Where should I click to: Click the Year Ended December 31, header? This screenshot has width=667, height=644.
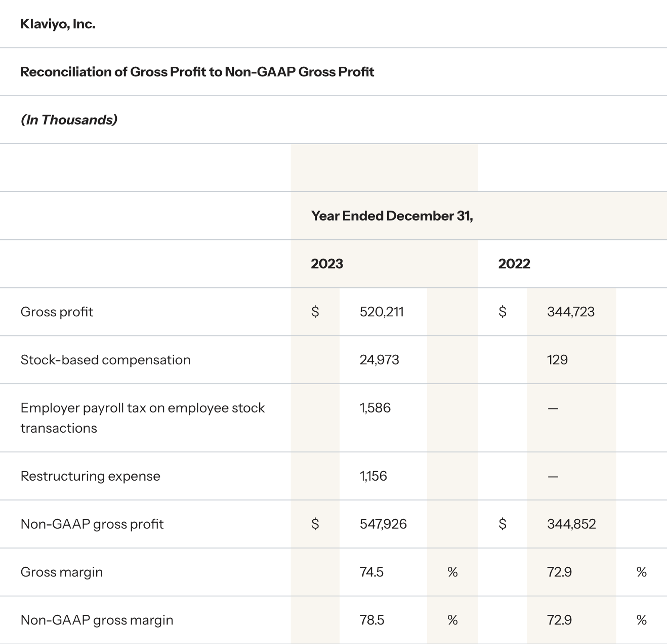tap(392, 216)
